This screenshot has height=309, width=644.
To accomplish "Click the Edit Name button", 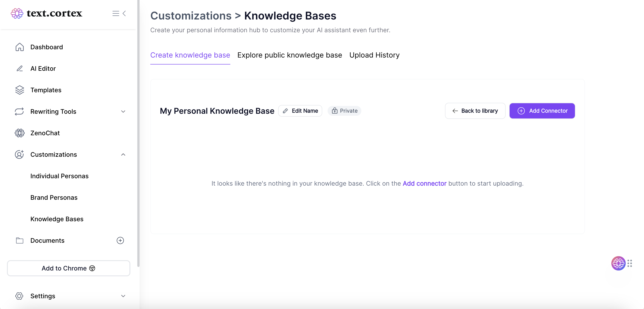I will (300, 111).
